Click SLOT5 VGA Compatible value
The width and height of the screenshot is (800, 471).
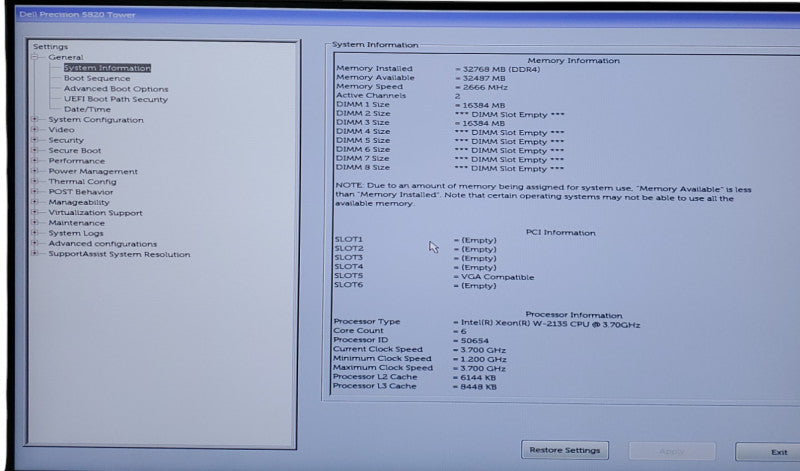click(494, 277)
